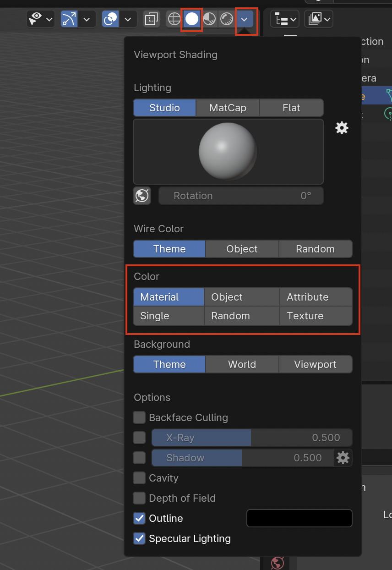This screenshot has width=392, height=570.
Task: Select the Solid shading mode sphere
Action: tap(191, 19)
